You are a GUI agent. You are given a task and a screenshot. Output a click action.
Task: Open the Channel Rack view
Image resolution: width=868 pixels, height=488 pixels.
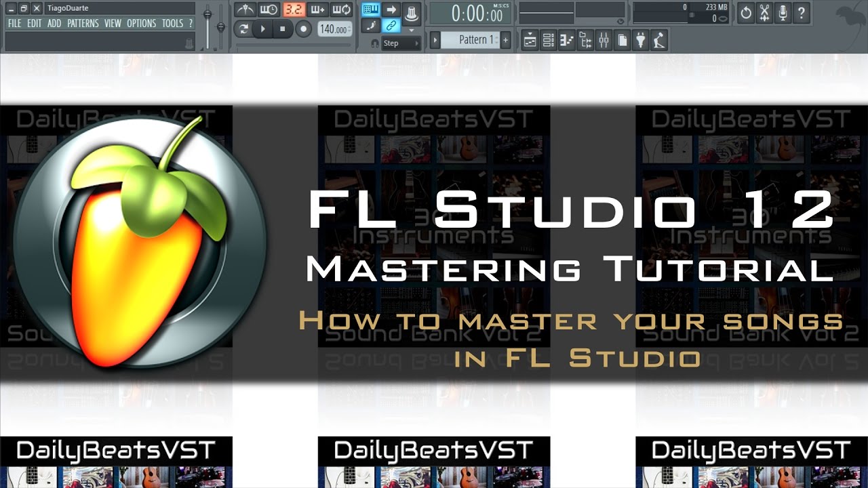548,41
